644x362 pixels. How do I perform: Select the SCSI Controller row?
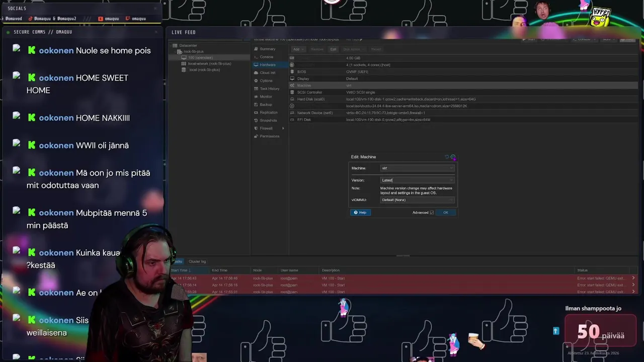tap(464, 93)
